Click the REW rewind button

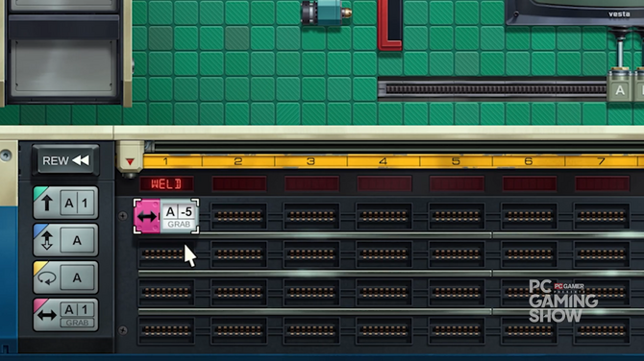[65, 160]
